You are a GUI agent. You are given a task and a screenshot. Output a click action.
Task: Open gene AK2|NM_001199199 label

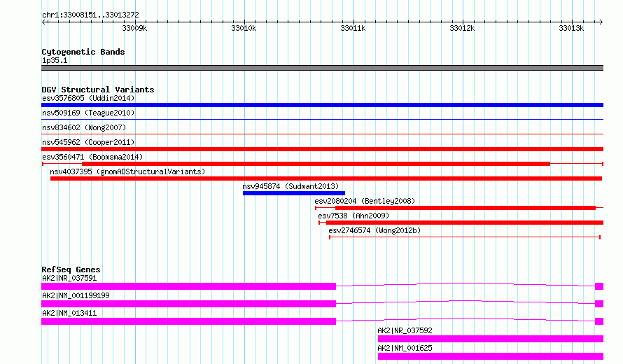[76, 295]
